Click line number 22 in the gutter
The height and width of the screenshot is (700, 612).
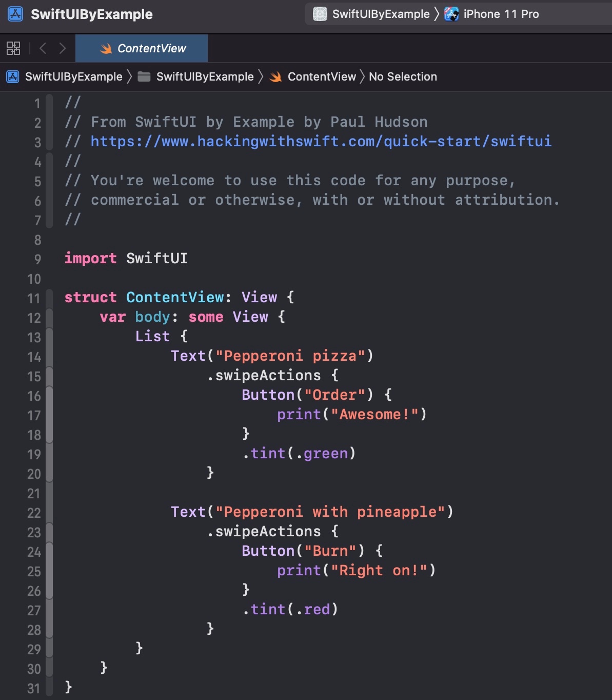tap(34, 513)
